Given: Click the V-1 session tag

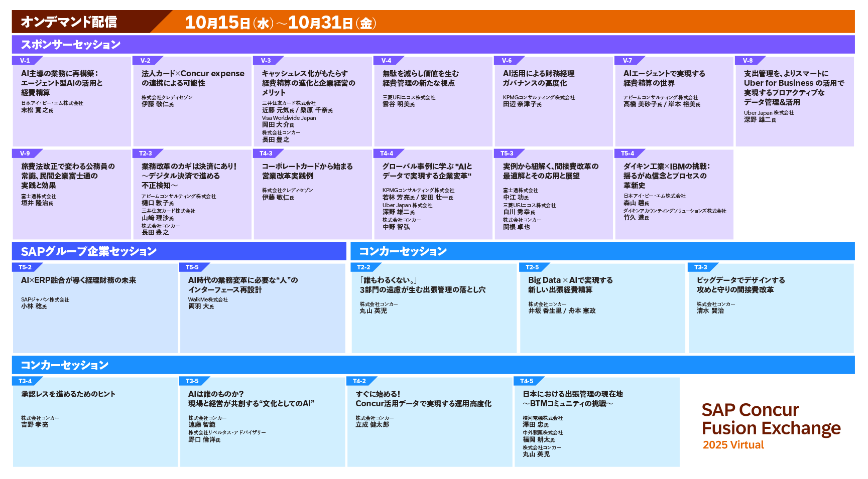Looking at the screenshot, I should point(25,61).
